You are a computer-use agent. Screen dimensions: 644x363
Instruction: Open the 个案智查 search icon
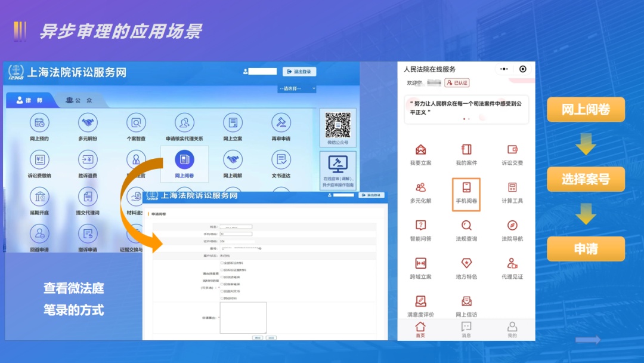(x=136, y=123)
